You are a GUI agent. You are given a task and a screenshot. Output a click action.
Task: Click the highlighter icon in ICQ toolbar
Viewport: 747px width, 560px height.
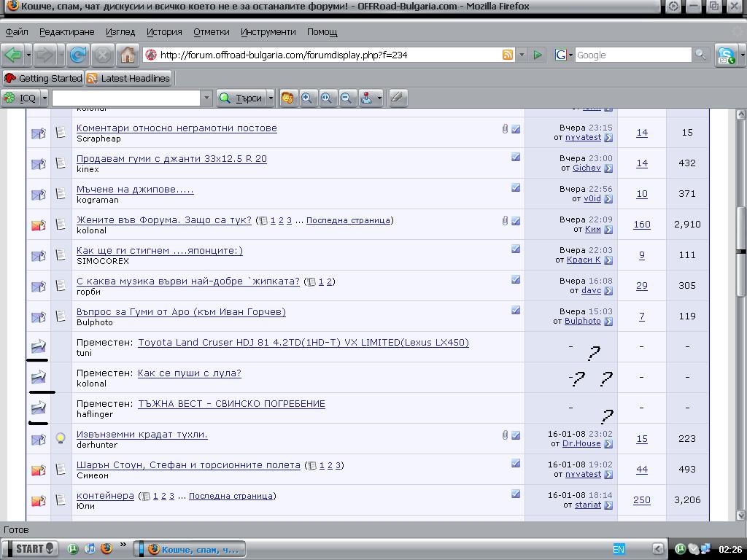(x=397, y=98)
